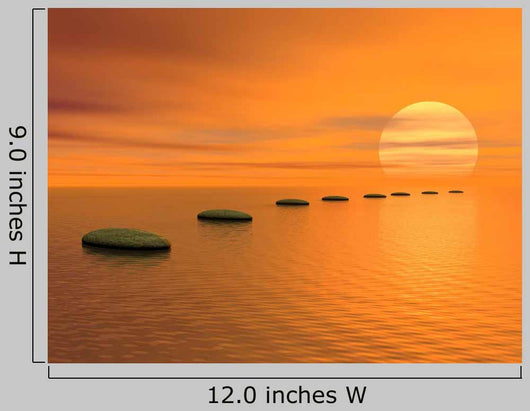Click the setting sun in the sky
The image size is (530, 411).
[428, 139]
